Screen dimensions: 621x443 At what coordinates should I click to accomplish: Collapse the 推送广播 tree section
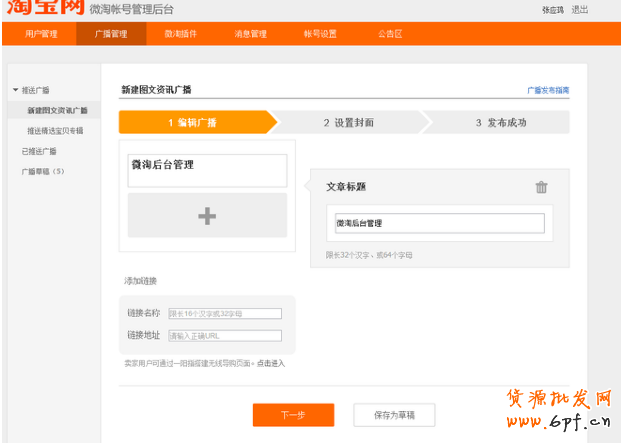[x=15, y=90]
